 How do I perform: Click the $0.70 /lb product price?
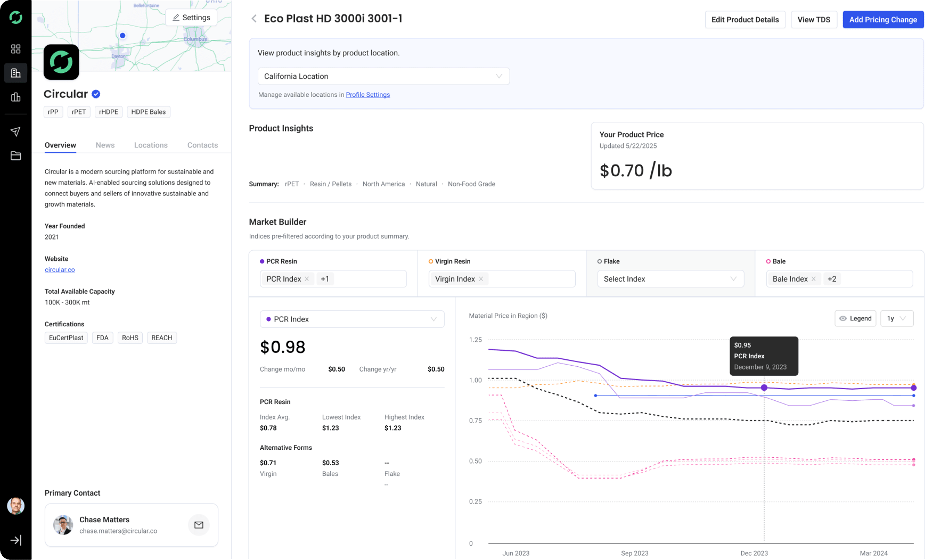point(636,170)
